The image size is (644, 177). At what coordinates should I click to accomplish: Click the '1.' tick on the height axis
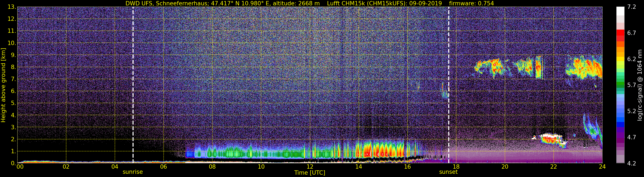(x=13, y=151)
